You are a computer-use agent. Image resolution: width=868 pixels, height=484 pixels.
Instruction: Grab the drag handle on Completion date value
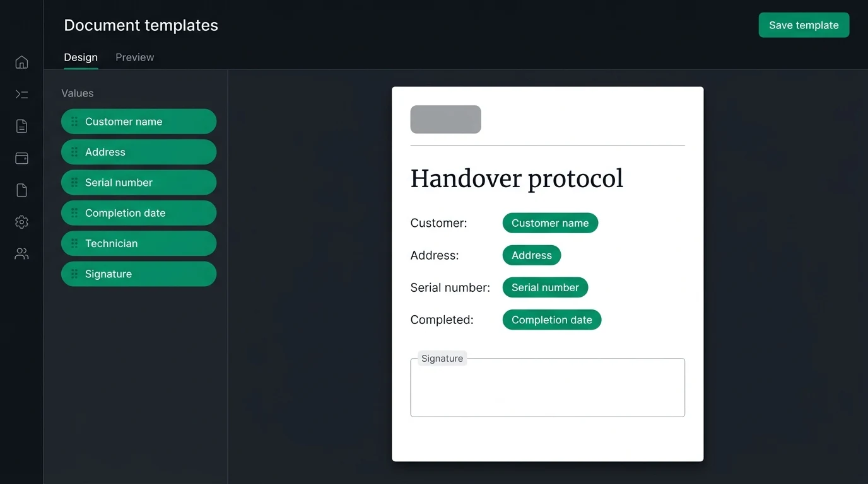point(74,213)
